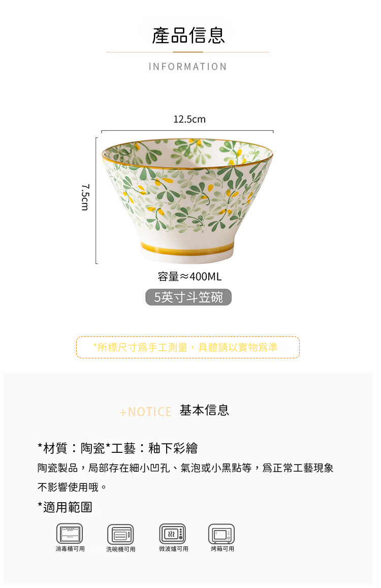Click the 適用範圍 section label
The height and width of the screenshot is (588, 381).
[65, 507]
